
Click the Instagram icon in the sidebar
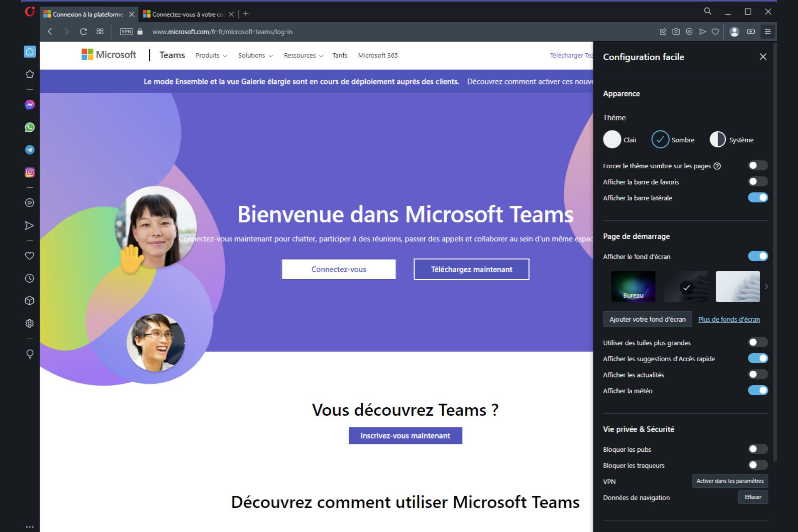point(30,172)
